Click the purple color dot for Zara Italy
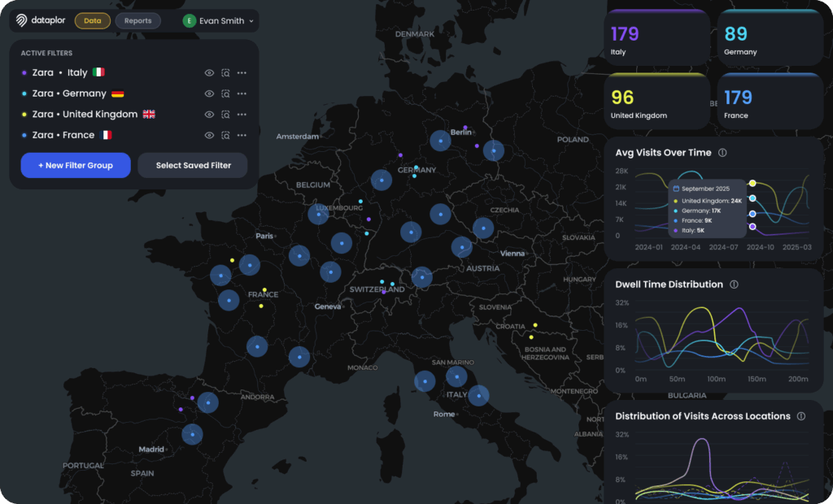The image size is (833, 504). tap(24, 73)
